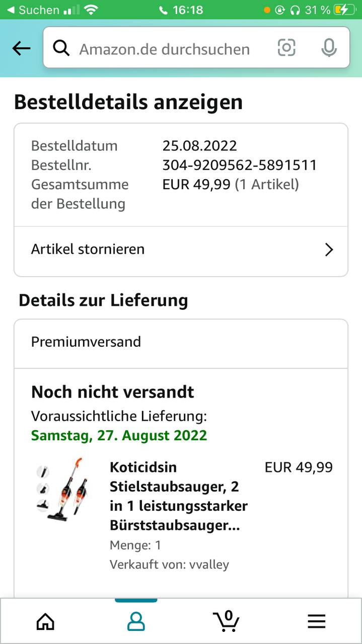Open the hamburger menu

[316, 622]
